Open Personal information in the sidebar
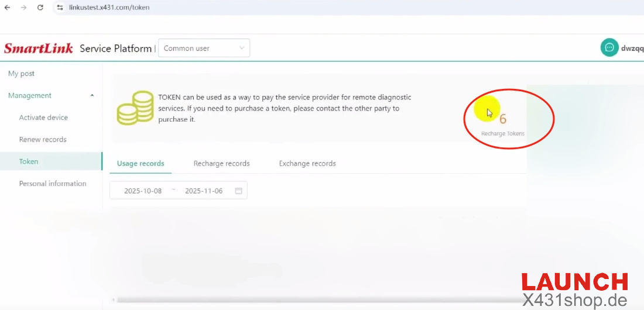This screenshot has width=644, height=310. 53,184
